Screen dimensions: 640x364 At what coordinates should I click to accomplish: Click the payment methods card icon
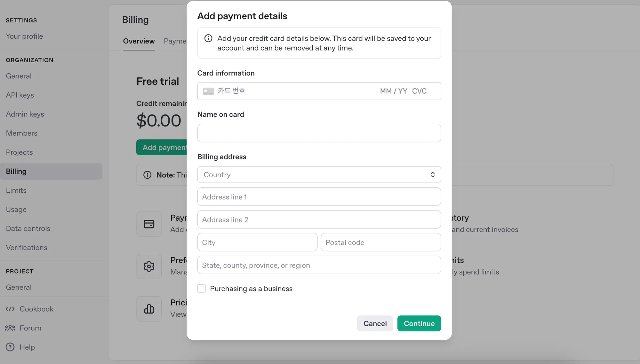(149, 224)
